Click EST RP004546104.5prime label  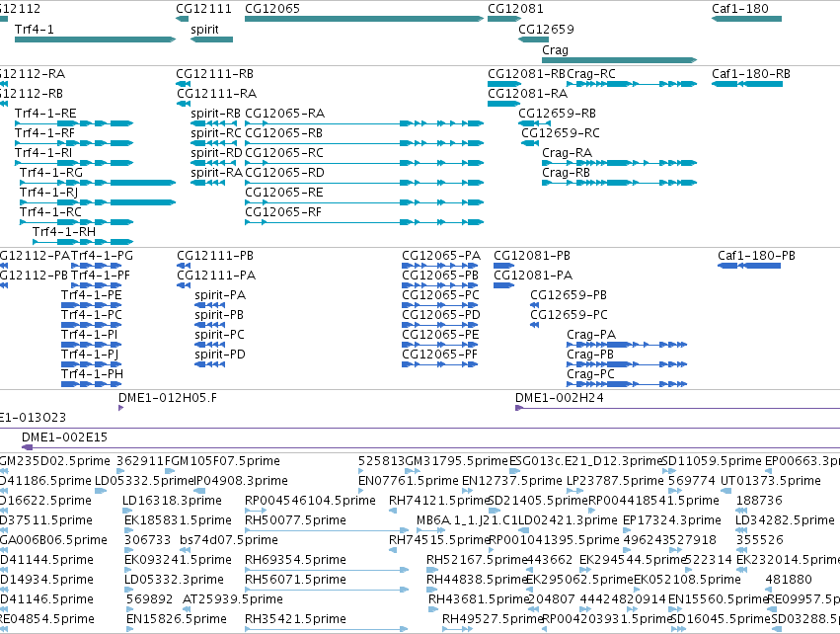310,501
